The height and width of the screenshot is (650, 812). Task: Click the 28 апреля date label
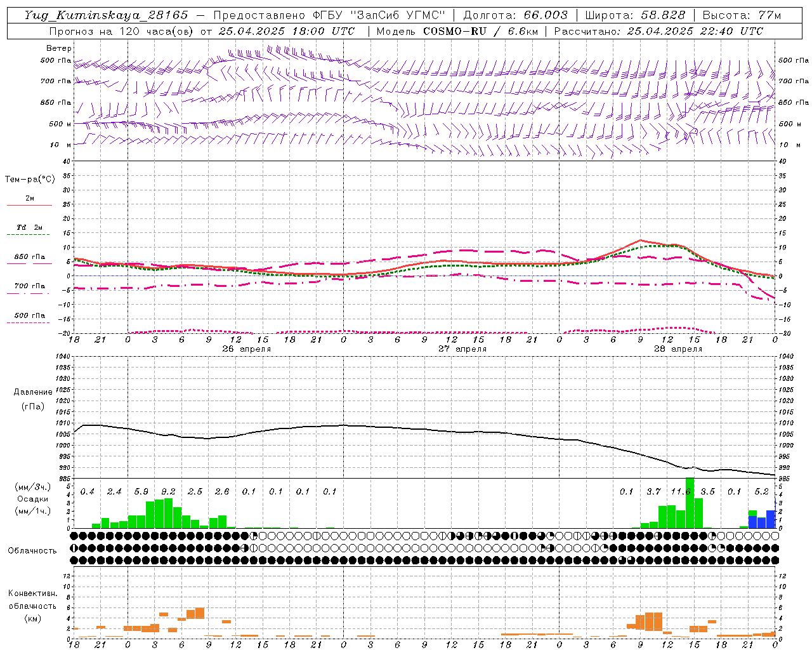678,349
